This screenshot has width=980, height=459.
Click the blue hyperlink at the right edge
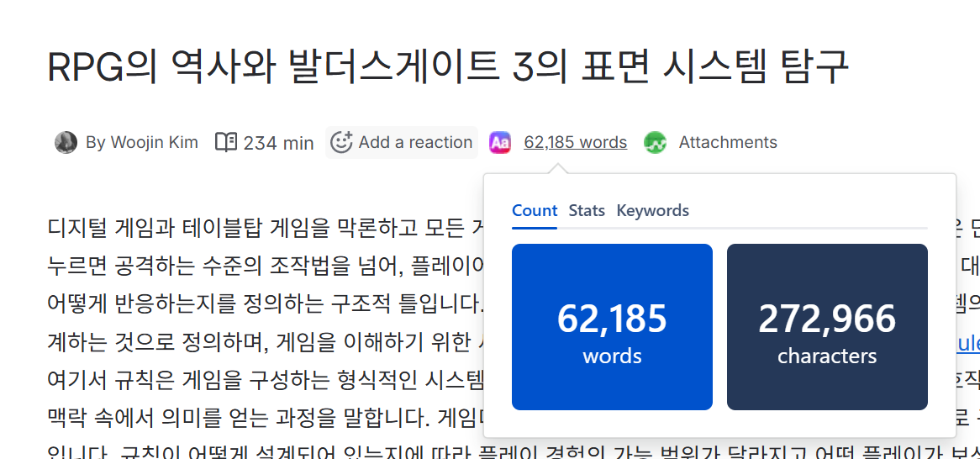pyautogui.click(x=967, y=342)
